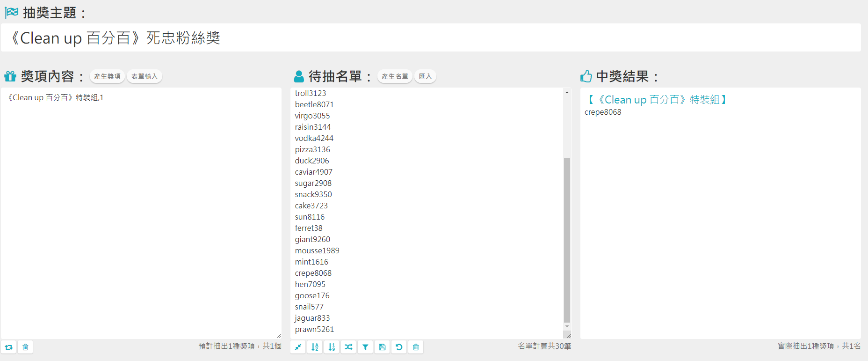This screenshot has width=868, height=361.
Task: Select the name jaguar833 in the list
Action: [x=312, y=318]
